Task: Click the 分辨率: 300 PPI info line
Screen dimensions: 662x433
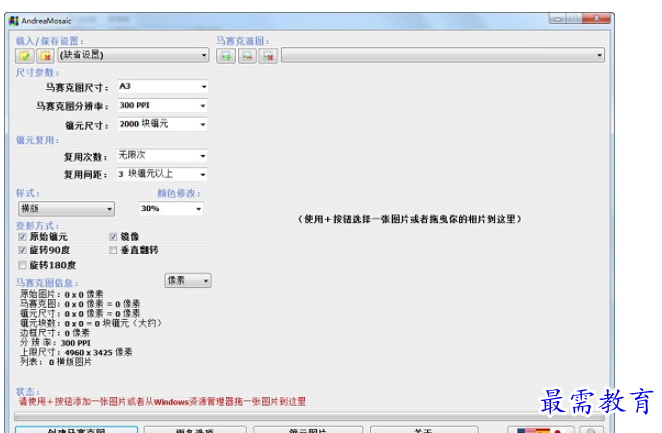Action: click(x=55, y=343)
